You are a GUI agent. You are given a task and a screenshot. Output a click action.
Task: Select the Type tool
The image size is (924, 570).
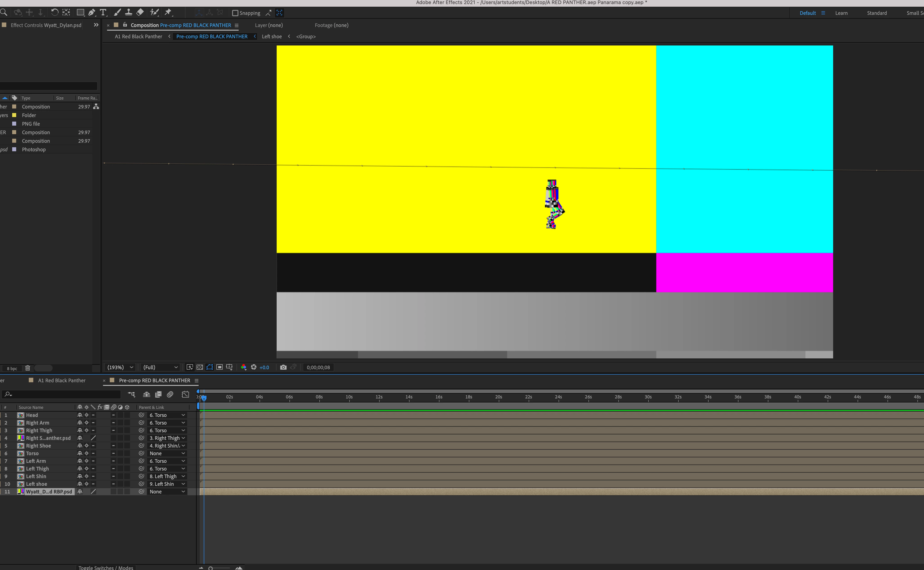point(103,12)
